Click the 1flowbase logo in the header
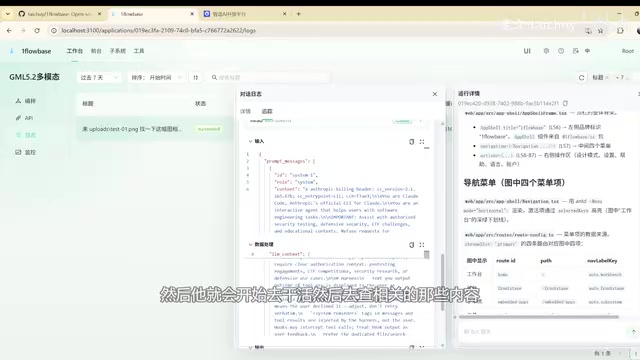Image resolution: width=640 pixels, height=360 pixels. (31, 51)
